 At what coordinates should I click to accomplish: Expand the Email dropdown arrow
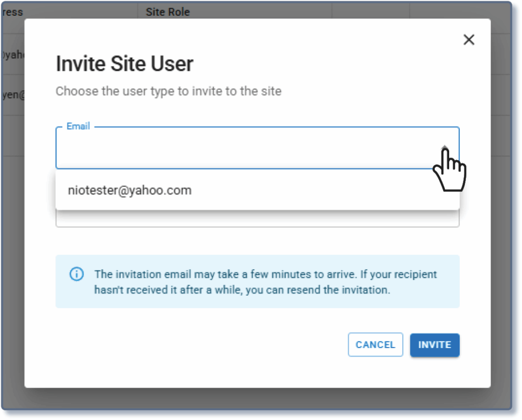click(445, 148)
